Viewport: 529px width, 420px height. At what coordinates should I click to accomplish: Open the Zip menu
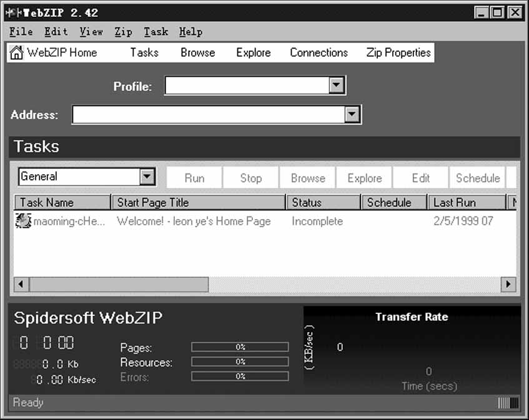pos(123,32)
